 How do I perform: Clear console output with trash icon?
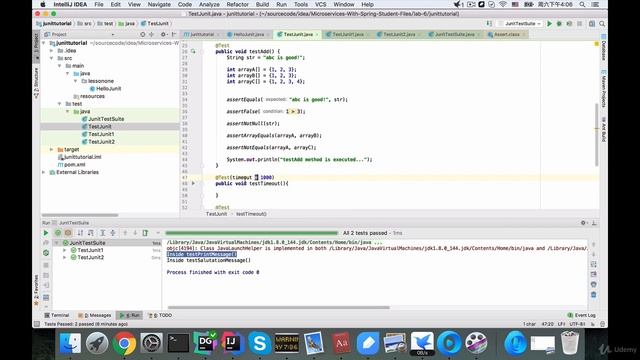click(x=593, y=294)
